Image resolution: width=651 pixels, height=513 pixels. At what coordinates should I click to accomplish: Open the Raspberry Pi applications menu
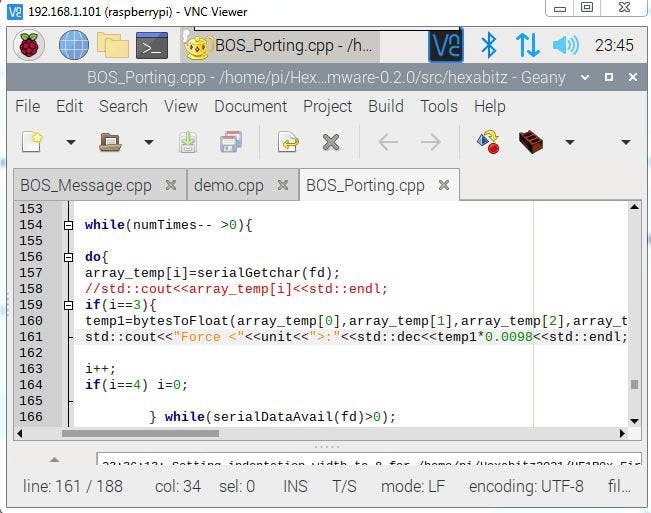[29, 45]
